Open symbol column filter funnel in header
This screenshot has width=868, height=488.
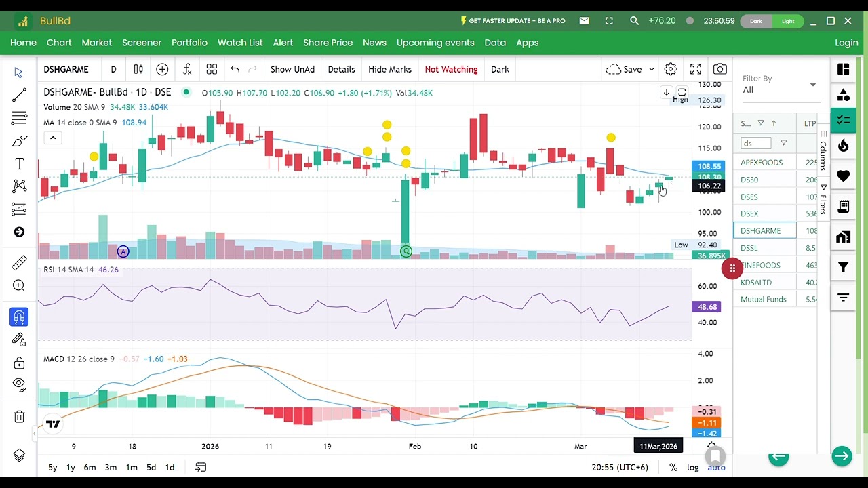click(761, 123)
